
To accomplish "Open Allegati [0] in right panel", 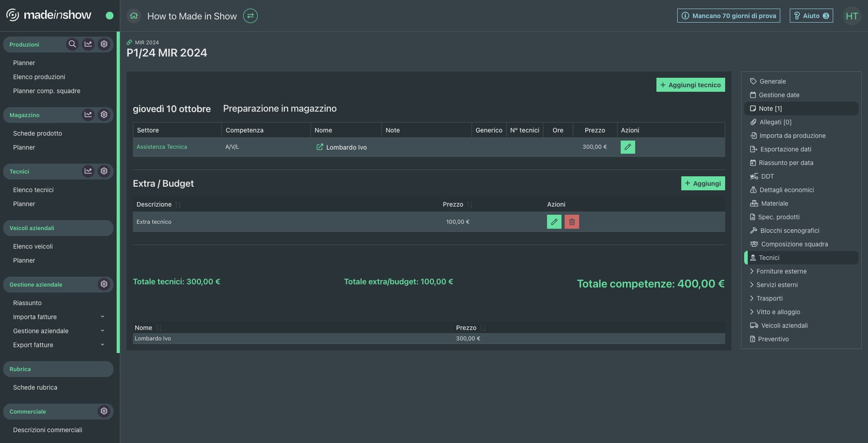I will coord(801,122).
